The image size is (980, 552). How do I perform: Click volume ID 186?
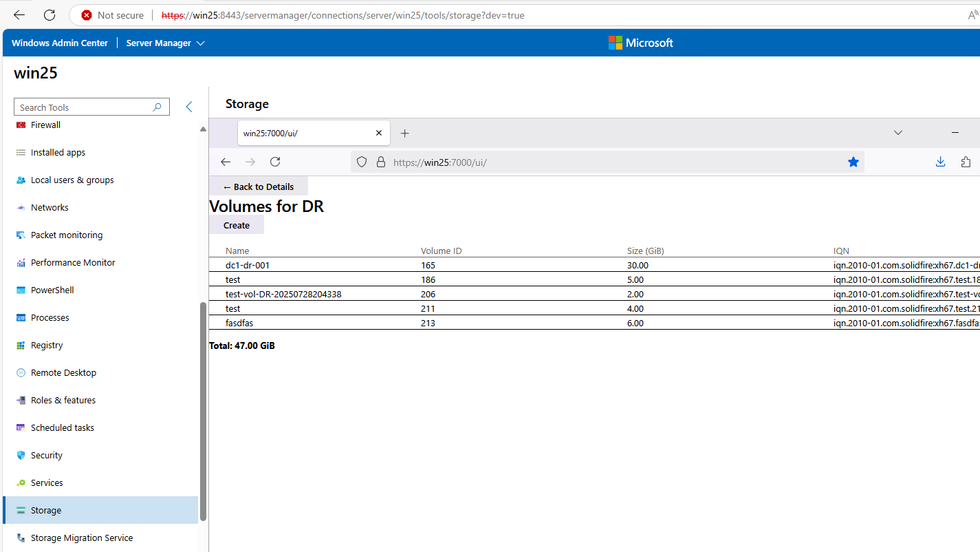pyautogui.click(x=428, y=279)
